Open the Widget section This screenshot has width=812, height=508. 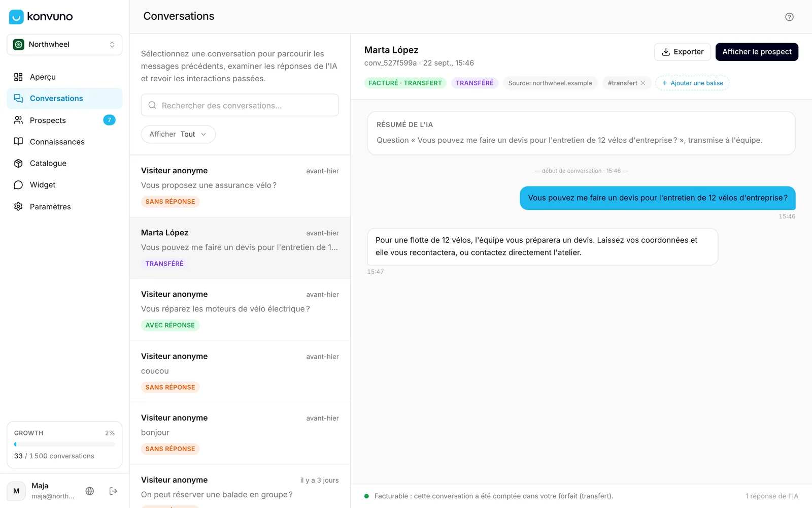[64, 185]
